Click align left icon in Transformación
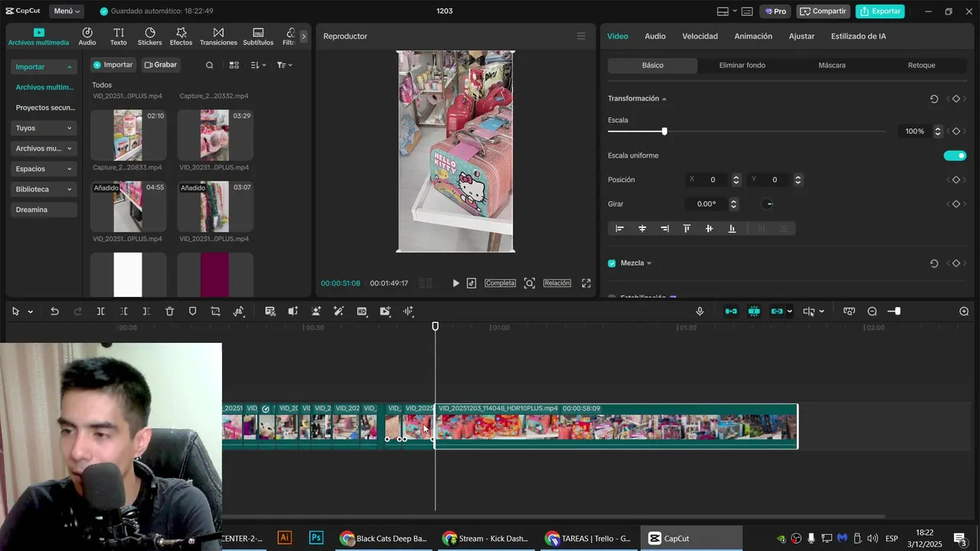This screenshot has width=980, height=551. click(x=619, y=228)
